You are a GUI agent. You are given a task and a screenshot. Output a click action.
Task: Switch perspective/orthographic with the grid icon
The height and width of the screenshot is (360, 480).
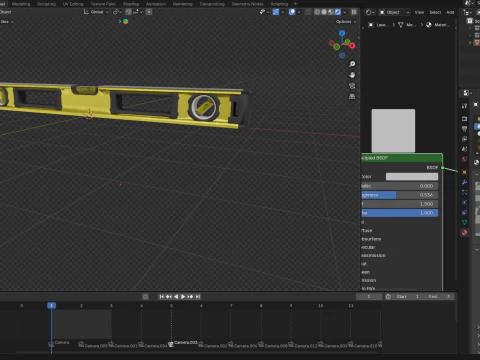pyautogui.click(x=352, y=96)
